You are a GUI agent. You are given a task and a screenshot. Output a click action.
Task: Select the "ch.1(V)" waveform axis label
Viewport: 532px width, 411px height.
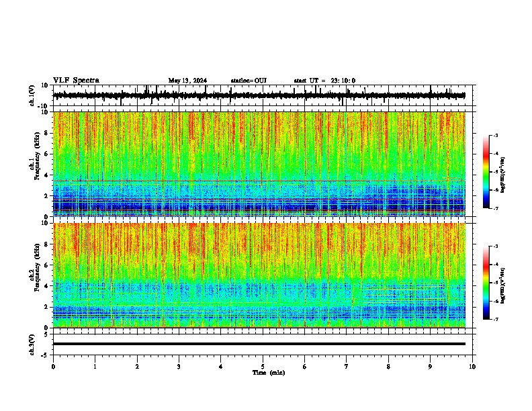(32, 95)
